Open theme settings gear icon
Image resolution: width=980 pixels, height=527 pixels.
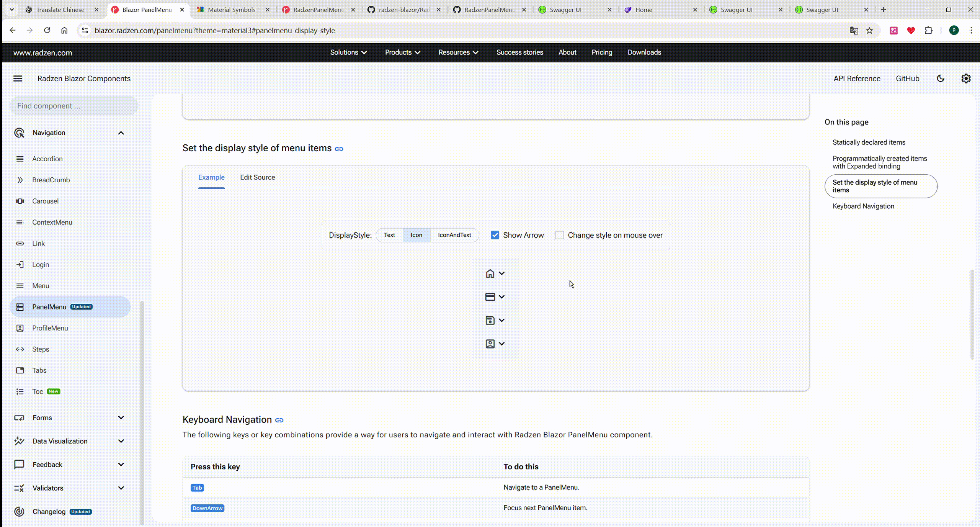pos(966,79)
